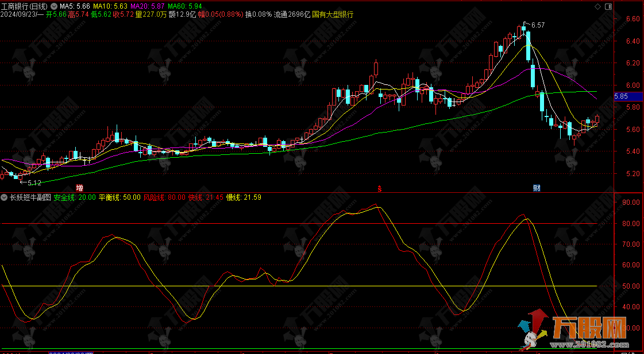This screenshot has height=354, width=644.
Task: Click the closing price 收5.72
Action: [x=123, y=14]
